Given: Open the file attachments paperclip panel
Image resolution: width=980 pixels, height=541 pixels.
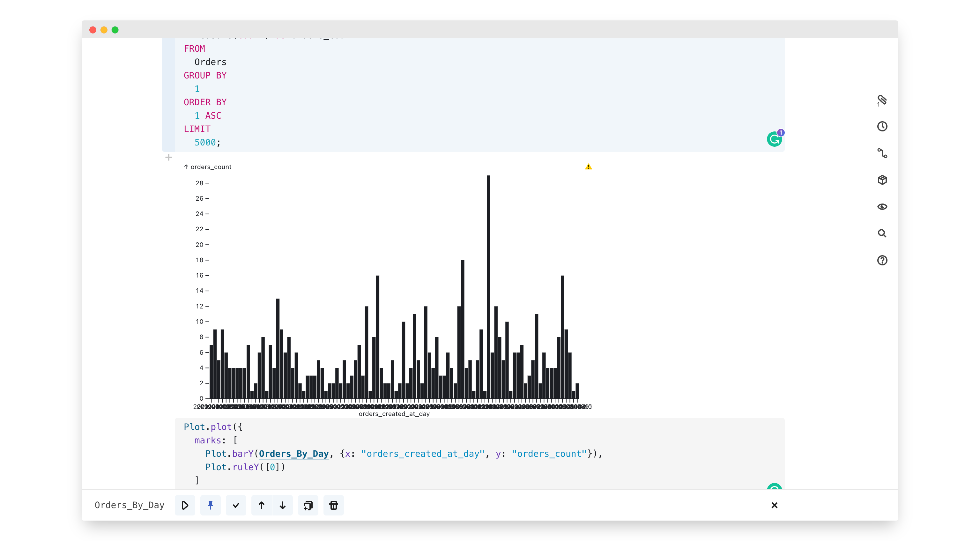Looking at the screenshot, I should [x=882, y=100].
